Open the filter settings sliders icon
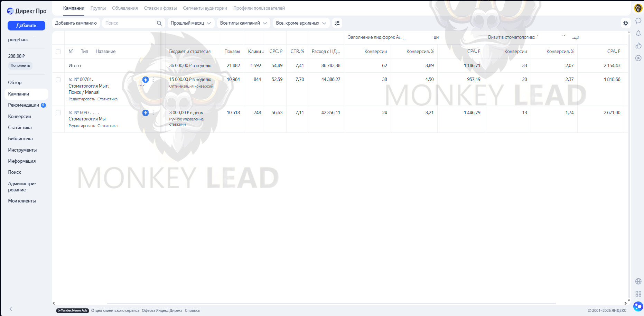 point(337,23)
